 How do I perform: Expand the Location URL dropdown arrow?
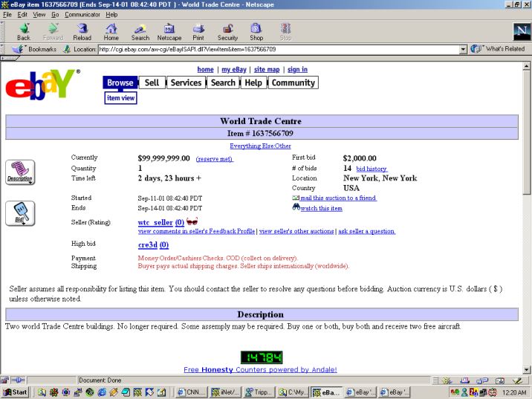tap(463, 50)
